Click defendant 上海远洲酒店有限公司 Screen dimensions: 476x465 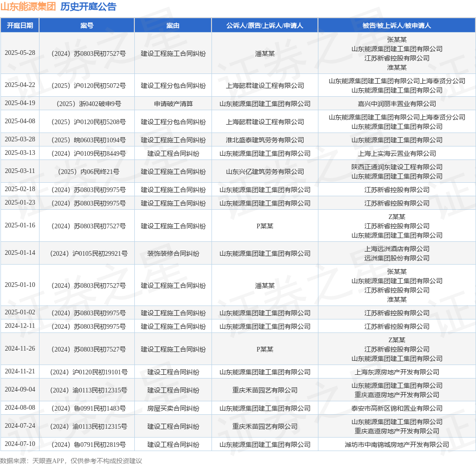tap(397, 249)
